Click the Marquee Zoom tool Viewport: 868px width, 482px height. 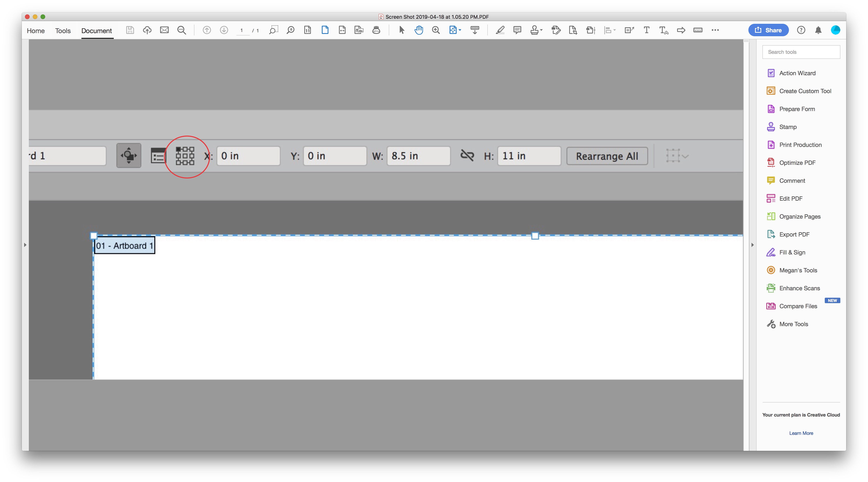click(x=273, y=30)
